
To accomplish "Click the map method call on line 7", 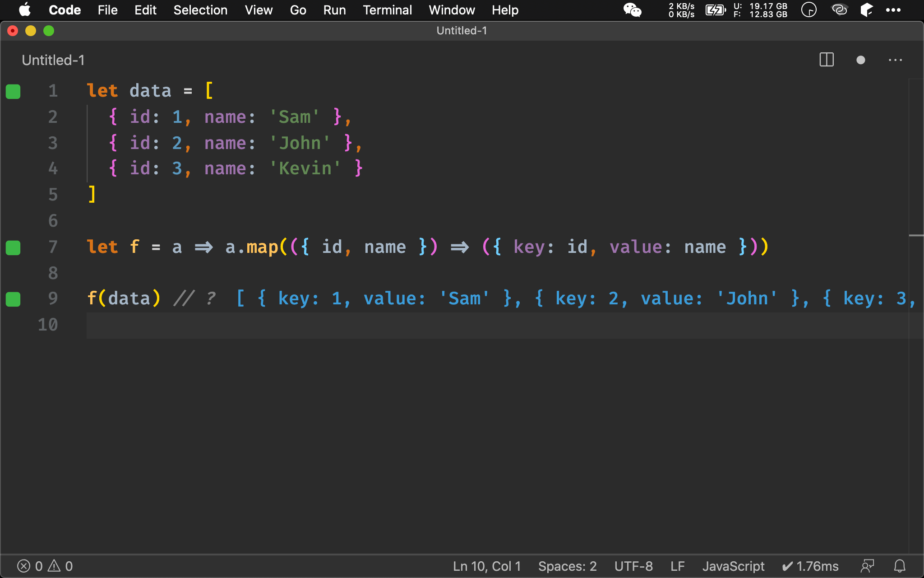I will (262, 247).
